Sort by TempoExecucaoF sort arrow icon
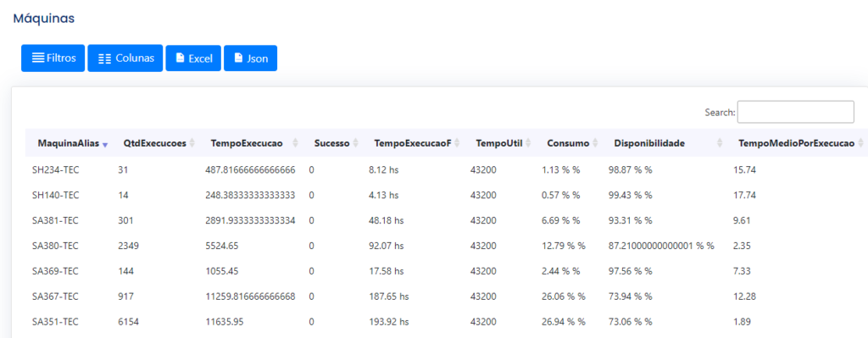 (457, 143)
